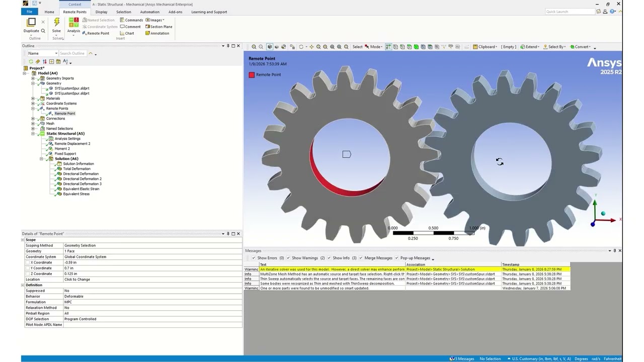This screenshot has height=362, width=644.
Task: Check the Y Coordinate parameter box
Action: [x=28, y=268]
